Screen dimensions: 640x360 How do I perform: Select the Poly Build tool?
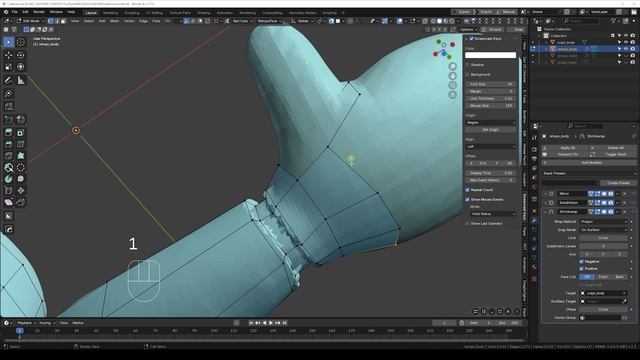click(21, 156)
